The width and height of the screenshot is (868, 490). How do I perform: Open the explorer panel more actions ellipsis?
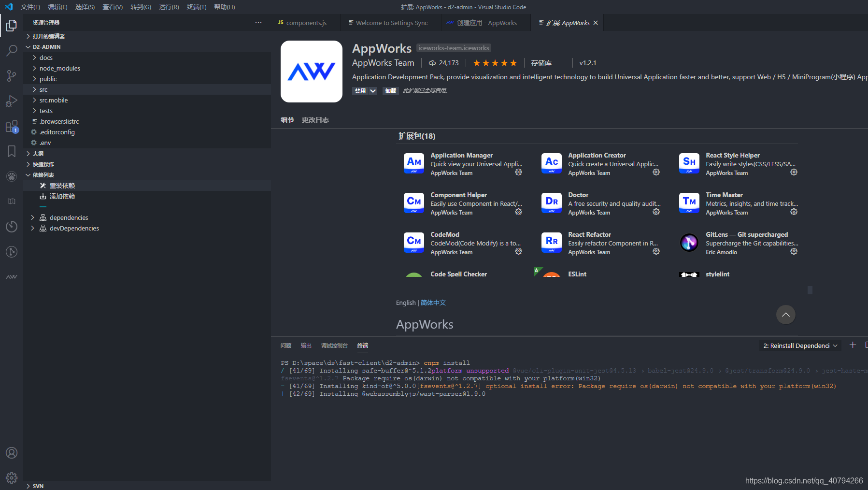point(258,22)
